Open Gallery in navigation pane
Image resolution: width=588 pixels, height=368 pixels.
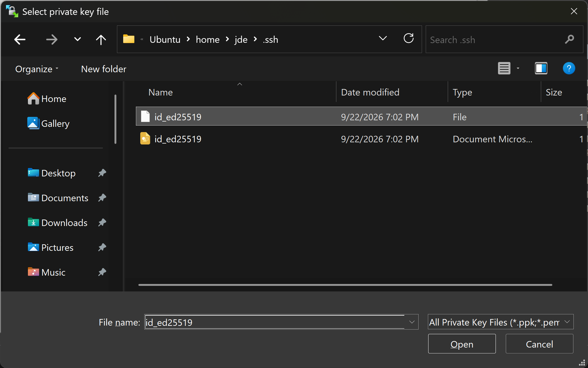coord(48,123)
